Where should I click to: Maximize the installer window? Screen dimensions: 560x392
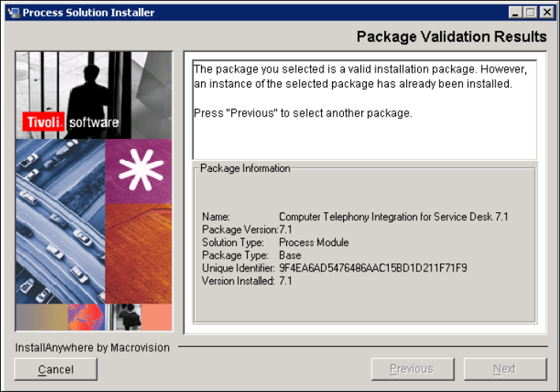coord(529,12)
